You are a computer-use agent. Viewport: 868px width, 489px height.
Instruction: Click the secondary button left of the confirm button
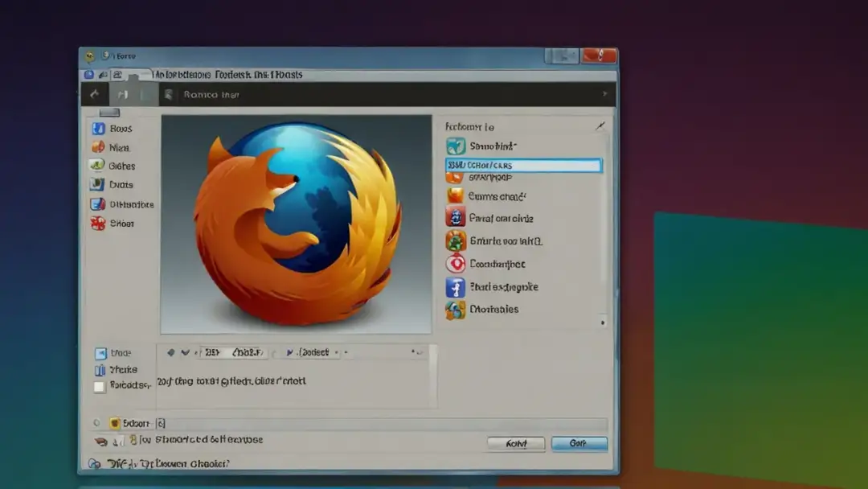516,443
